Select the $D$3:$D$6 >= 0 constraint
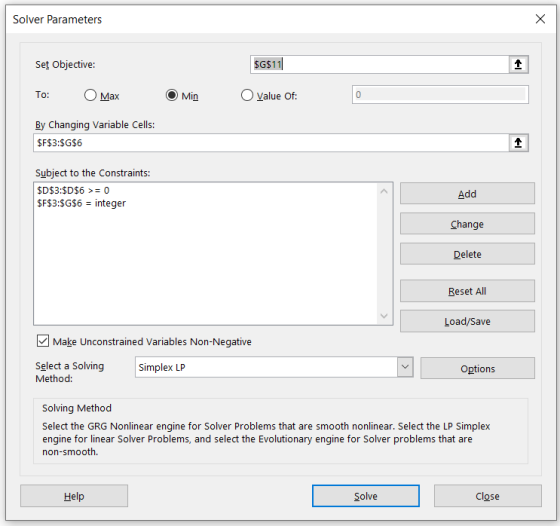 73,190
